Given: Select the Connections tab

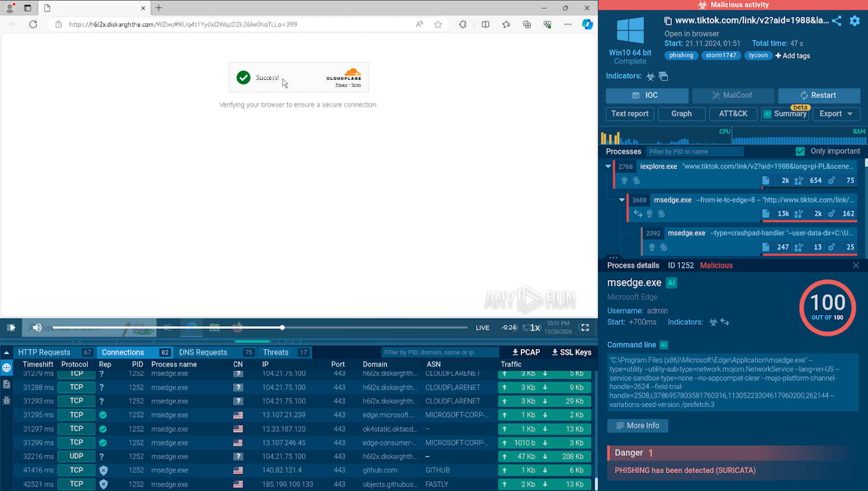Looking at the screenshot, I should pyautogui.click(x=135, y=352).
